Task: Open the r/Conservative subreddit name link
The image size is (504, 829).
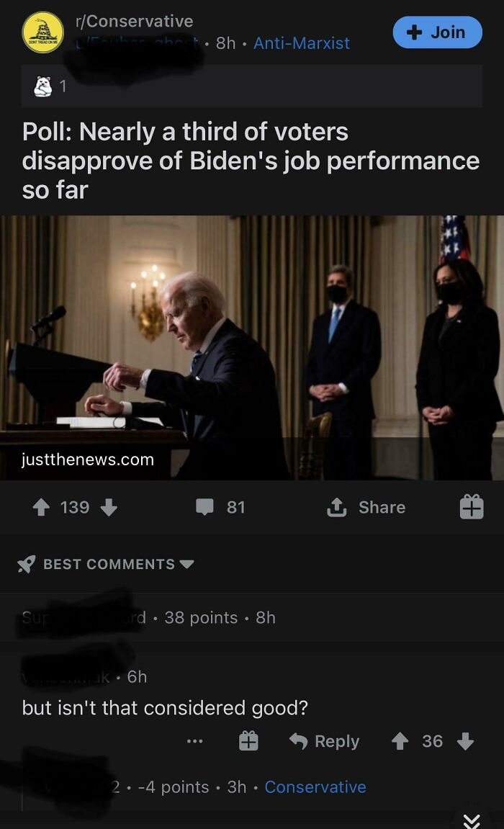Action: (134, 21)
